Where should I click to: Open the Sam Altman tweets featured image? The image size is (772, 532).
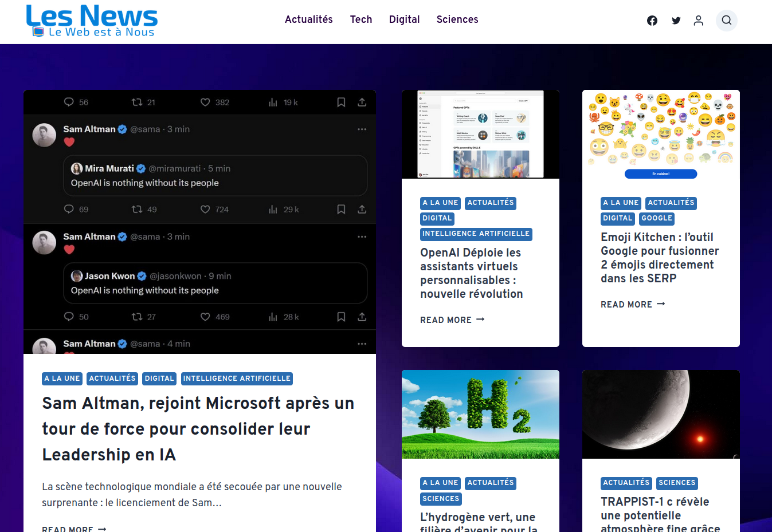[x=199, y=222]
